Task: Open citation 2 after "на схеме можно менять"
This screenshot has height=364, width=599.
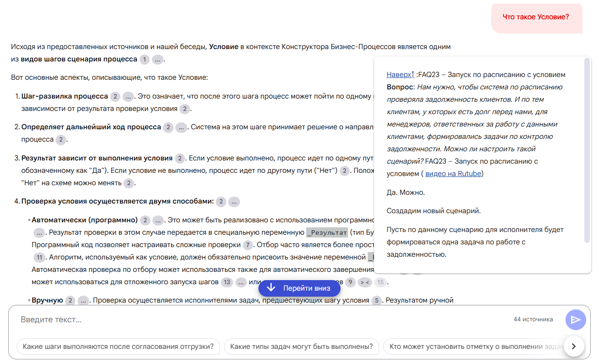Action: coord(129,183)
